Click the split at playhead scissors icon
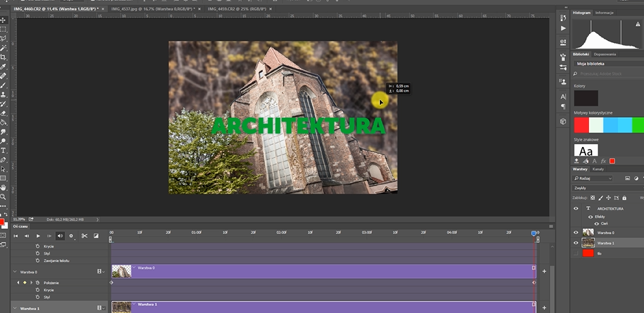644x313 pixels. click(x=84, y=236)
